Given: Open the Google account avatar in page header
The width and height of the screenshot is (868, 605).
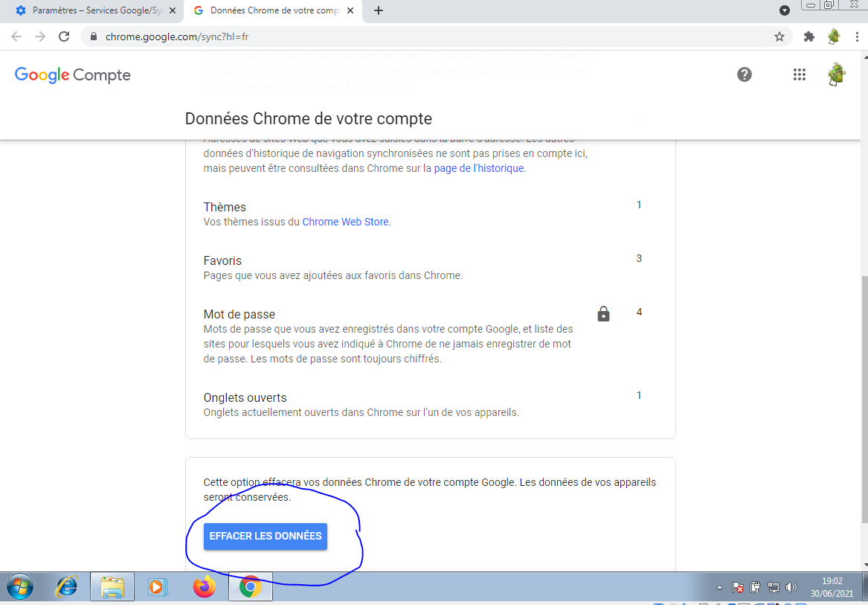Looking at the screenshot, I should click(837, 74).
